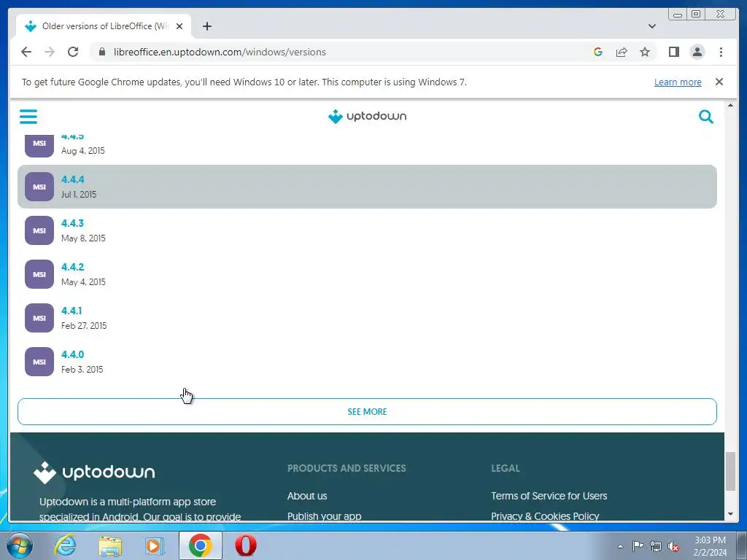Bookmark this page with the star icon
This screenshot has height=560, width=747.
click(645, 52)
